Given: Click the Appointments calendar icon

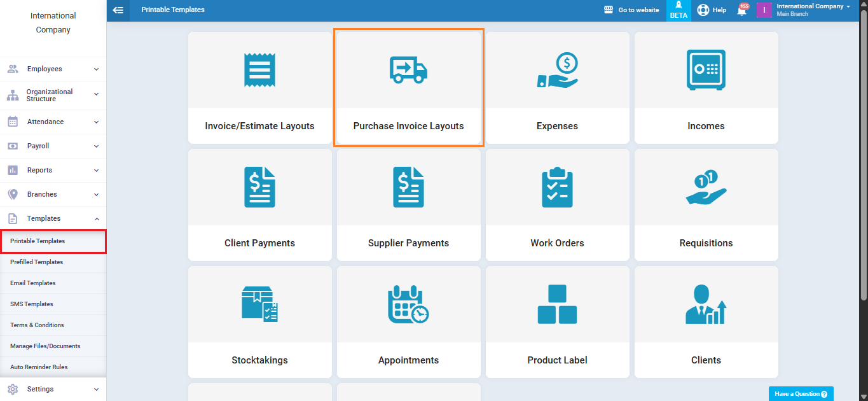Looking at the screenshot, I should (408, 304).
